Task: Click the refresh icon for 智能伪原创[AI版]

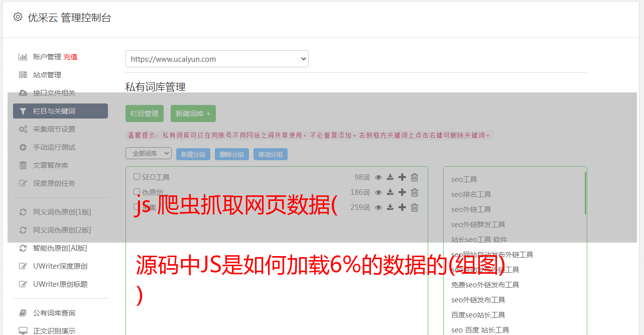Action: click(x=23, y=248)
